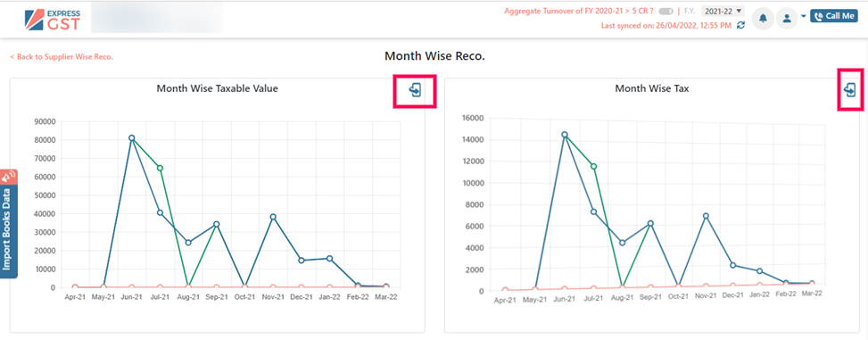Image resolution: width=868 pixels, height=340 pixels.
Task: Click the Sep-21 point on Taxable Value chart
Action: pos(217,224)
